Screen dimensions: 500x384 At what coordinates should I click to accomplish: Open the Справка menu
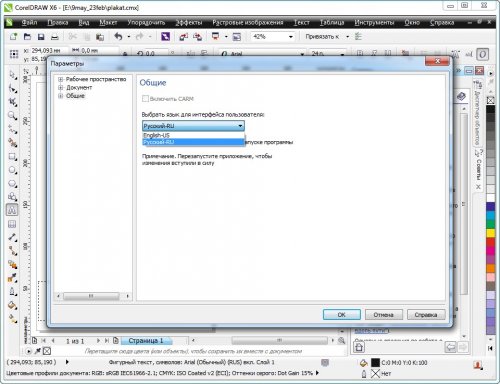(442, 22)
